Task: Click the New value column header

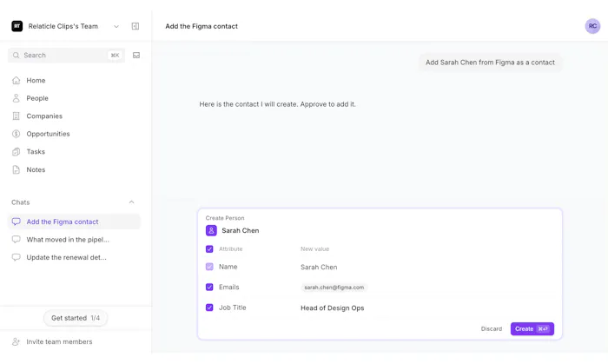Action: (x=314, y=248)
